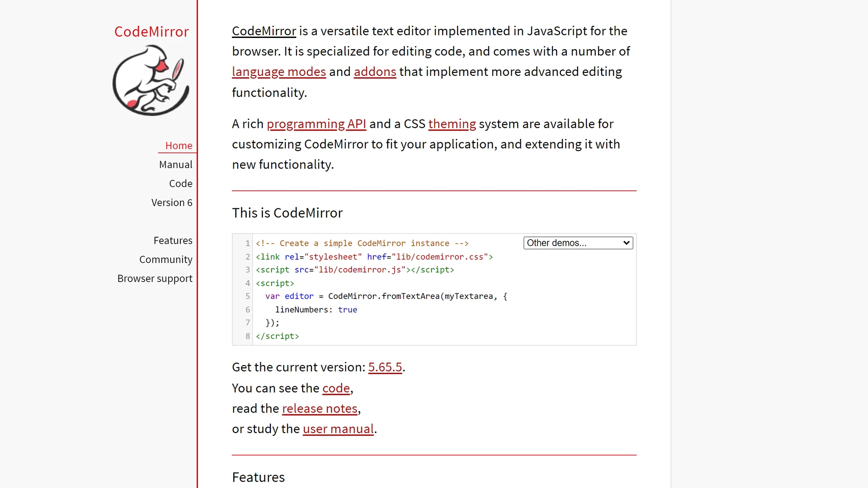Click the Manual navigation icon
868x488 pixels.
tap(175, 164)
